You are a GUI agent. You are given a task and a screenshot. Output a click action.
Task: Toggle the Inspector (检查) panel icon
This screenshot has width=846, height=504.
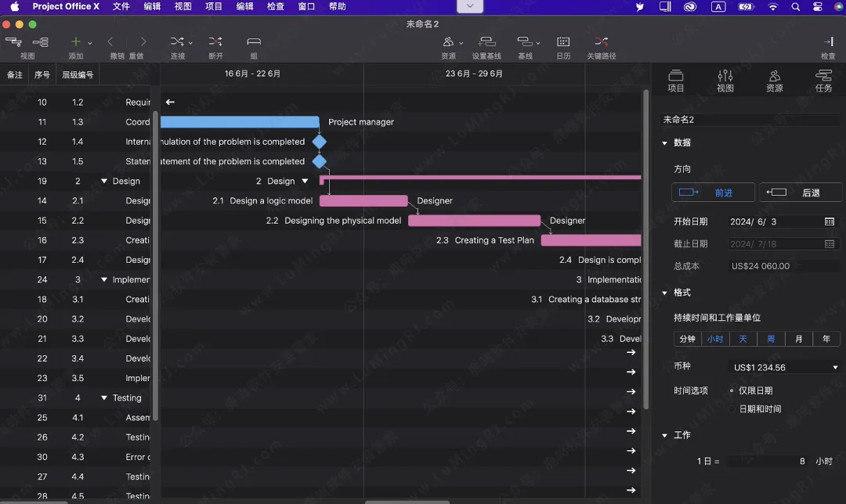tap(828, 42)
